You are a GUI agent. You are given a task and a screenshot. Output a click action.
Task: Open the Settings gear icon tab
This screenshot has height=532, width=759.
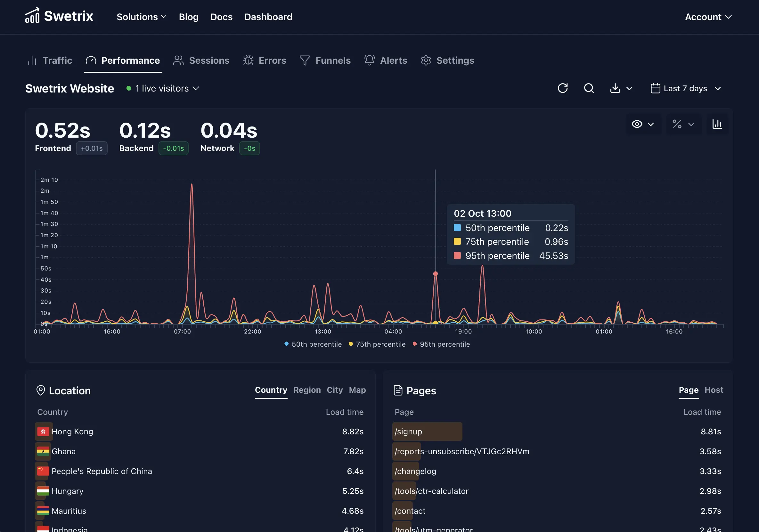click(447, 60)
